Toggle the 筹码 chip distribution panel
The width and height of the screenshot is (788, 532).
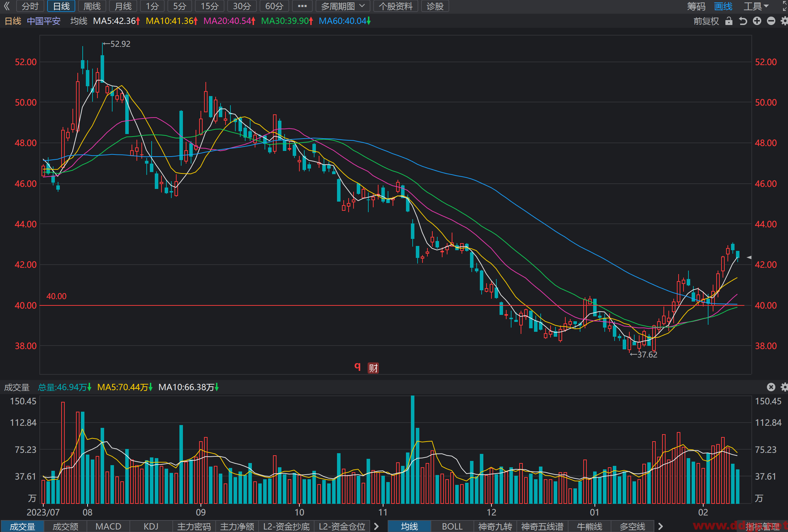[696, 6]
